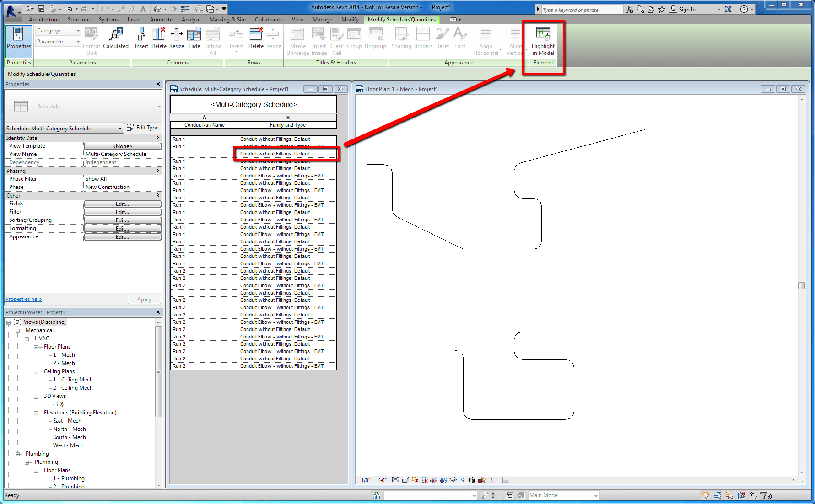Click the Clear Cell tool
Viewport: 815px width, 504px height.
pos(336,40)
